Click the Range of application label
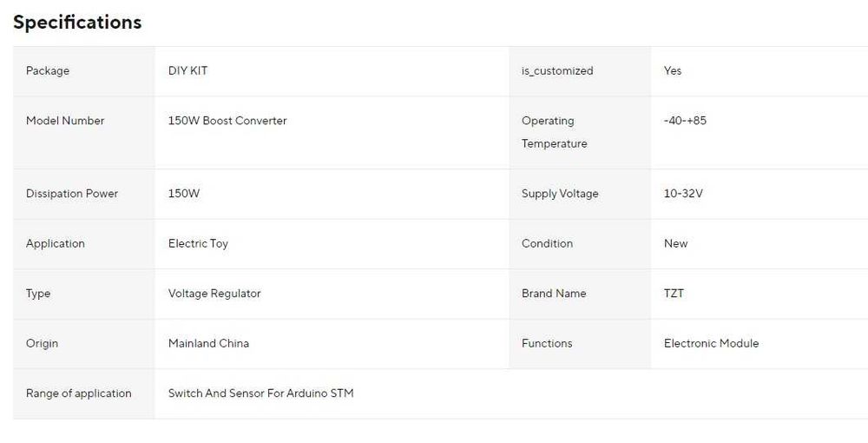Image resolution: width=868 pixels, height=443 pixels. coord(79,393)
